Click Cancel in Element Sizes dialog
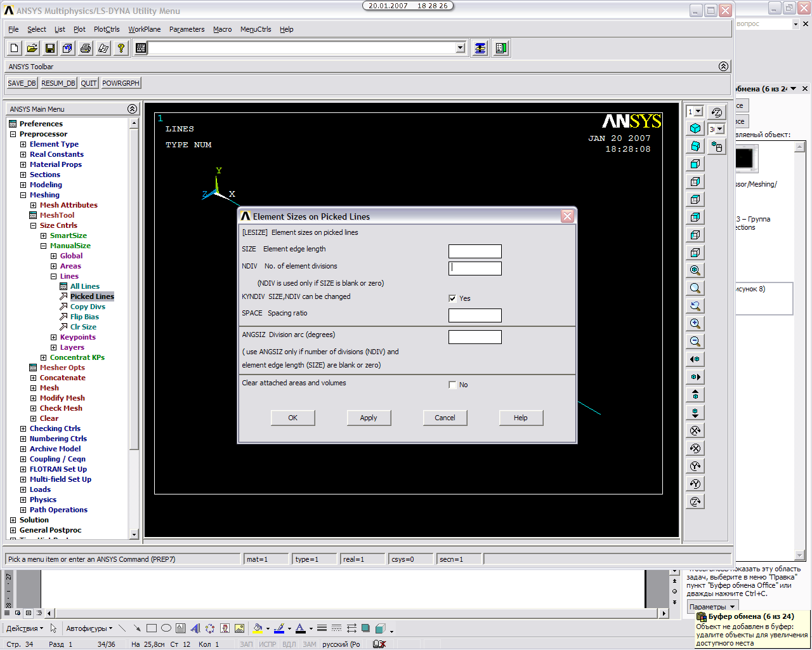The width and height of the screenshot is (812, 650). click(445, 418)
